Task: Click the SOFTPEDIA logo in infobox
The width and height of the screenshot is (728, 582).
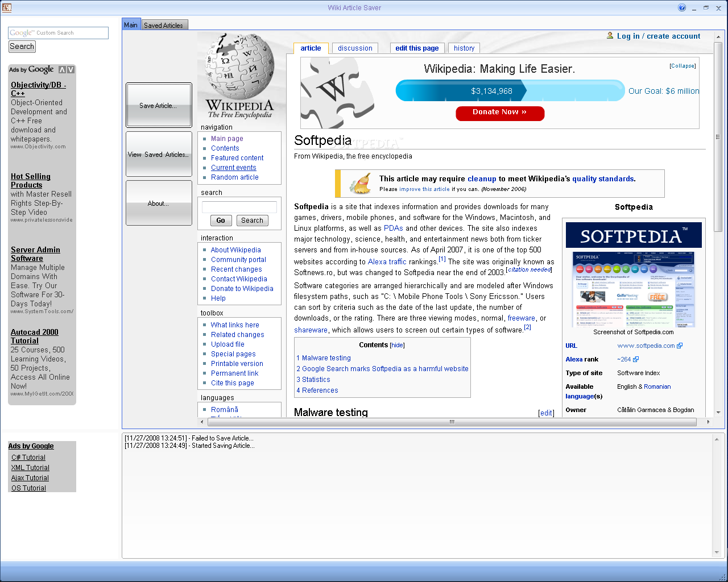Action: click(634, 235)
